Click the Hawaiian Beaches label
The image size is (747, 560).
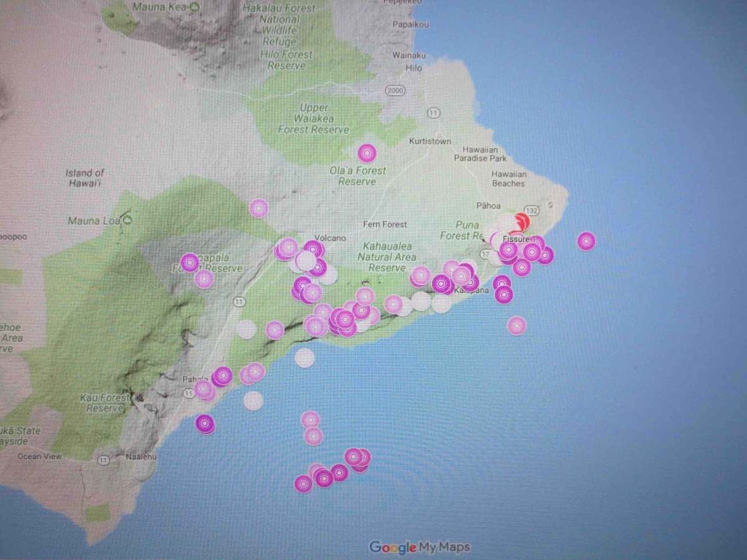tap(509, 179)
